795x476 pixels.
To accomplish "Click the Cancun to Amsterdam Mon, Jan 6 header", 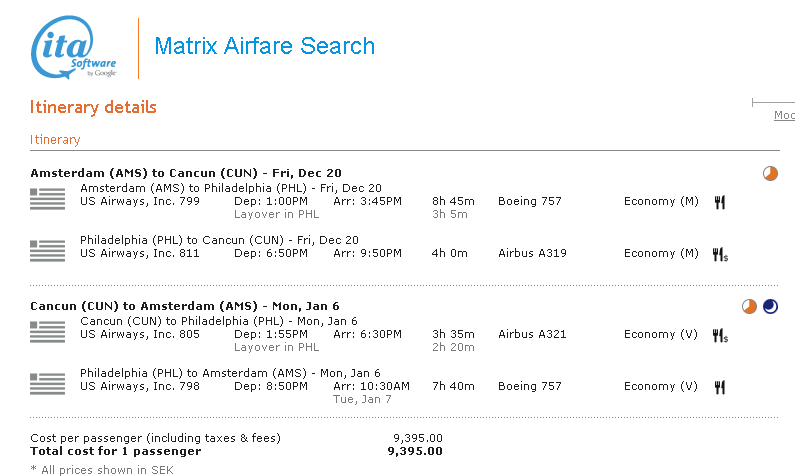I will pyautogui.click(x=185, y=306).
